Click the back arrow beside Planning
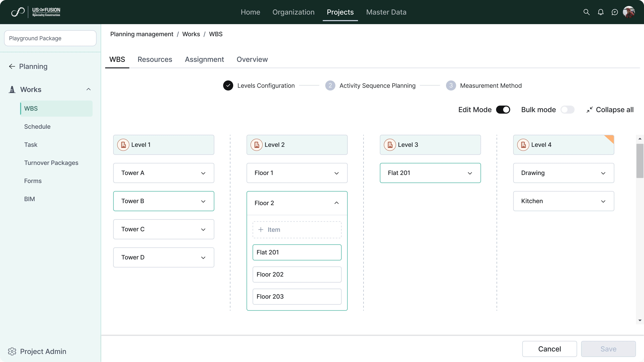 pos(12,66)
